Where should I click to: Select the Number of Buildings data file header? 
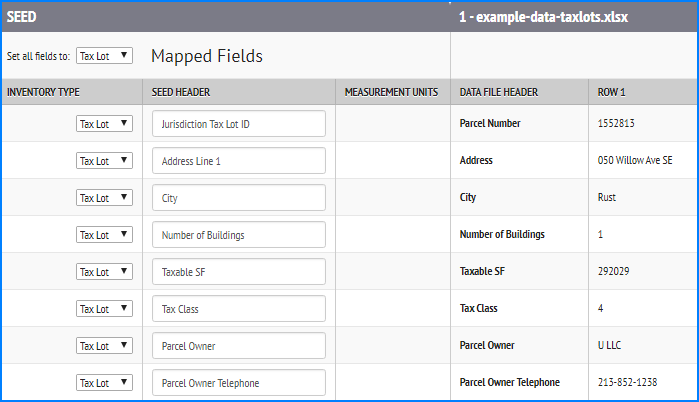pyautogui.click(x=502, y=234)
